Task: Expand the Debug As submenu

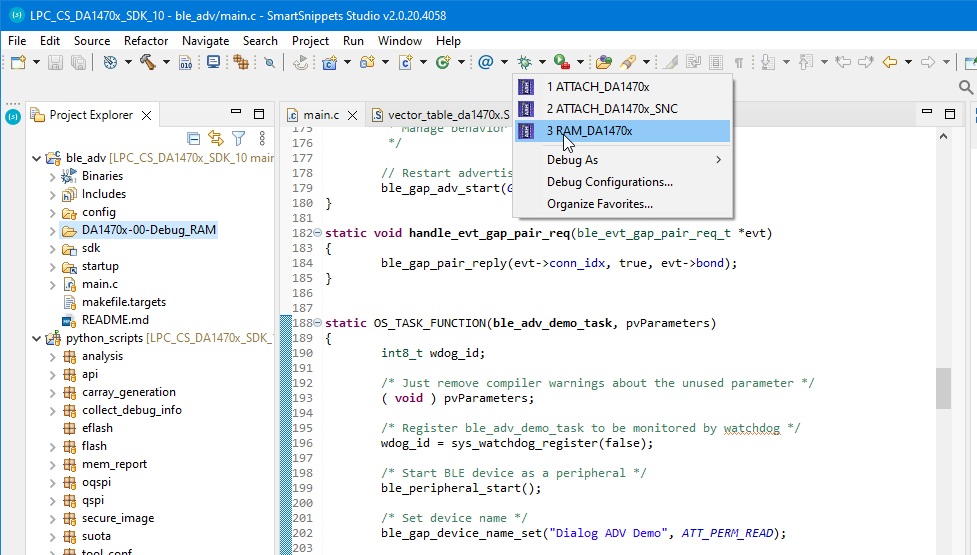Action: point(622,159)
